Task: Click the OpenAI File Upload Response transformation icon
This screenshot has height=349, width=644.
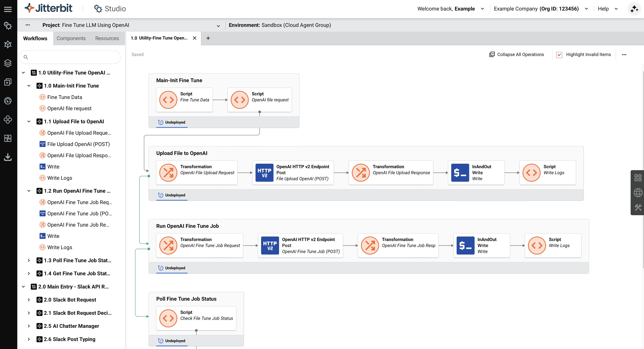Action: 361,173
